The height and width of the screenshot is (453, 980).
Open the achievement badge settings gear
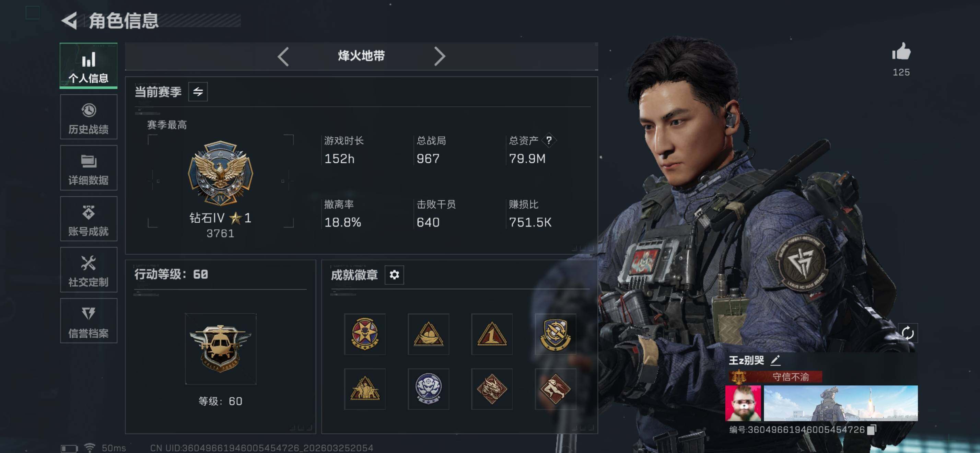[x=394, y=275]
